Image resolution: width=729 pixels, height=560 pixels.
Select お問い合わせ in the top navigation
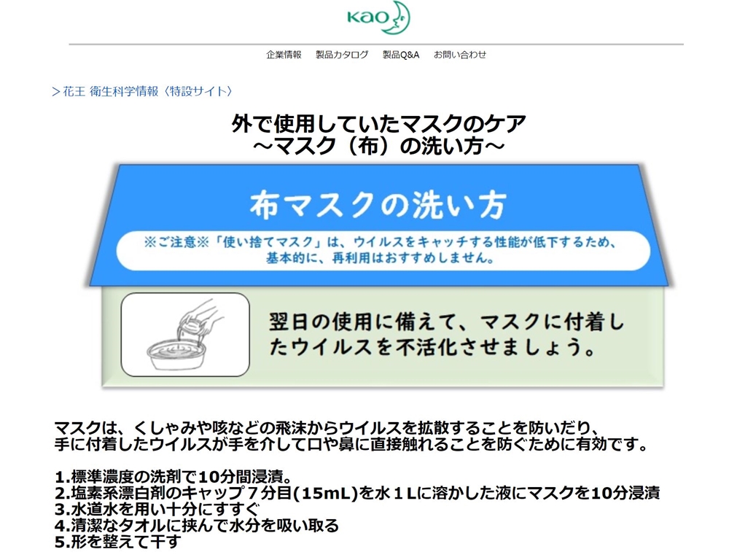pyautogui.click(x=460, y=55)
